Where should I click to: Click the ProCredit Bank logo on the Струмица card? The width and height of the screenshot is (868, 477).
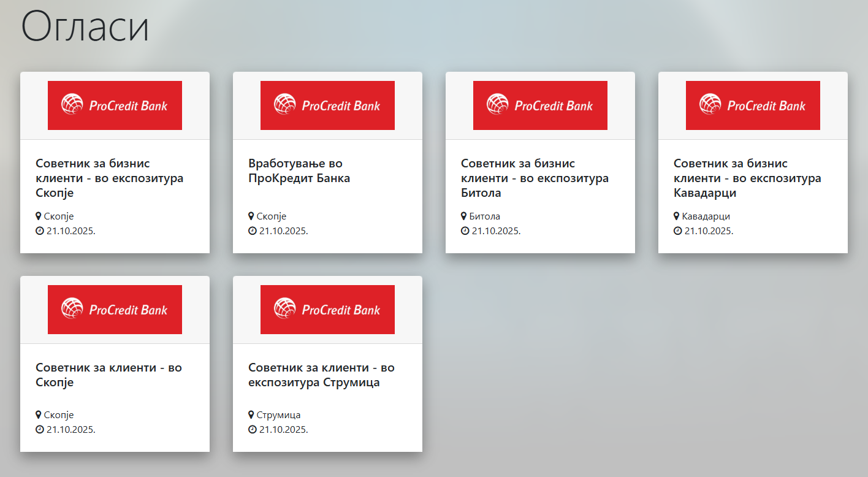point(327,310)
